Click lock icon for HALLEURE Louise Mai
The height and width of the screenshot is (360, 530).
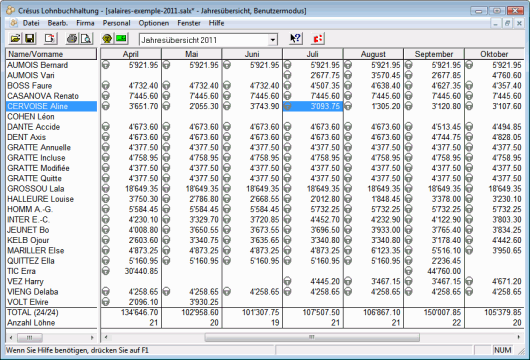click(x=166, y=199)
